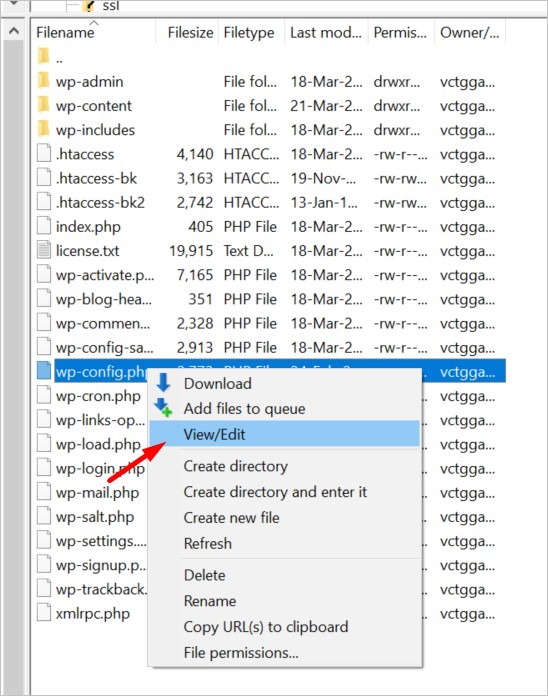Click the wp-signup.p... file icon
The height and width of the screenshot is (696, 548).
click(x=43, y=565)
